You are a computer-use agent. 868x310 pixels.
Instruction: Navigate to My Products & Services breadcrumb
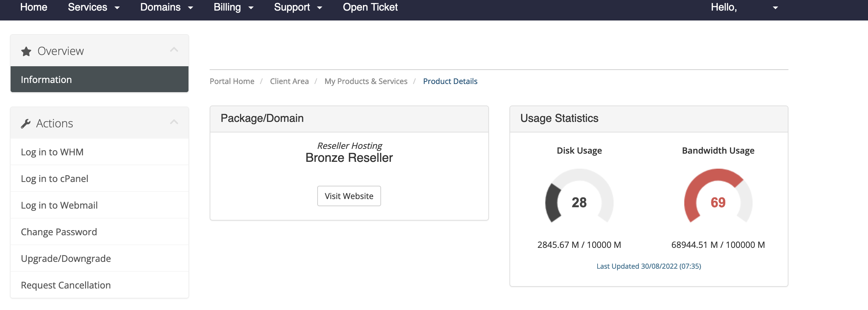(x=366, y=81)
